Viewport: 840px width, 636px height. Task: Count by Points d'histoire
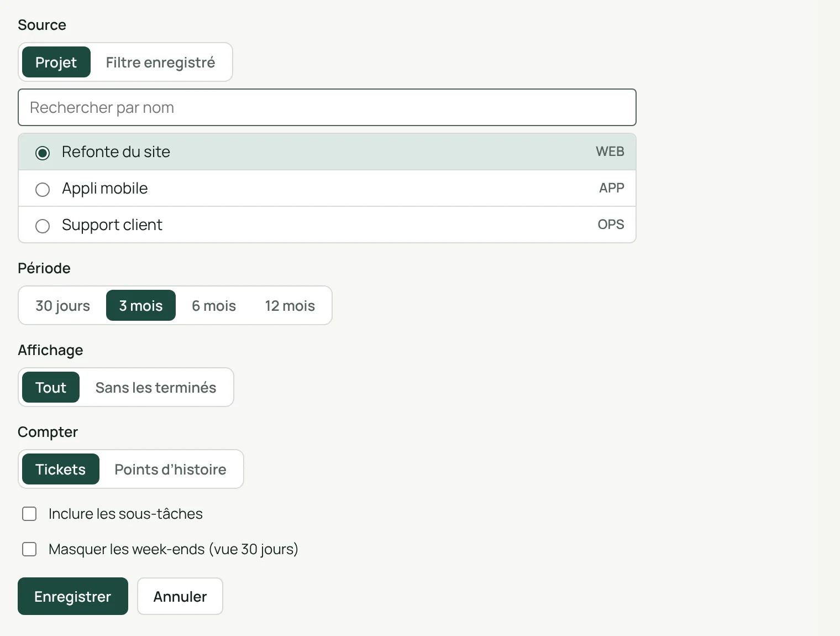coord(170,469)
